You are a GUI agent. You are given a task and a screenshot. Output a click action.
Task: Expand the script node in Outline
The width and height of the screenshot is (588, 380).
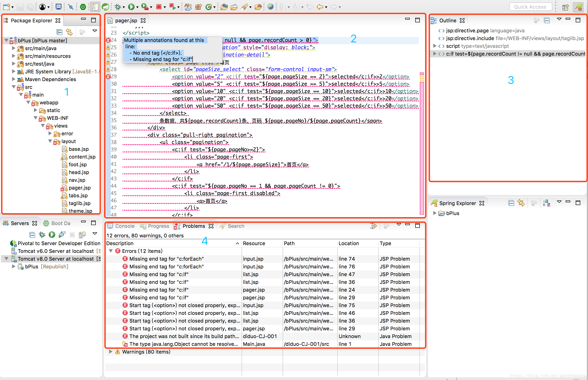(435, 46)
